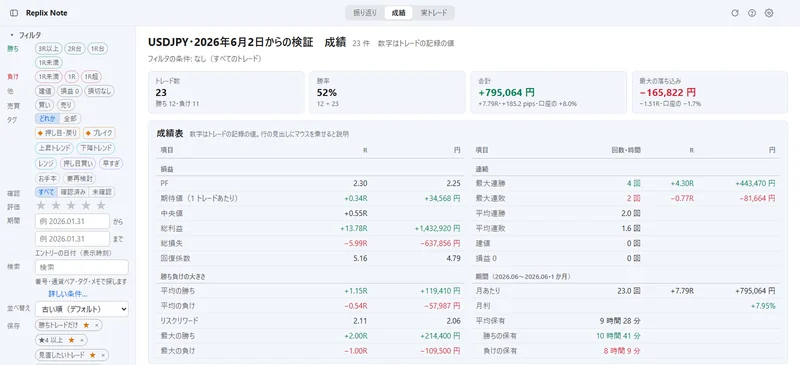Remove saved filter 見直したいトレード with ×
The image size is (800, 365).
click(x=103, y=355)
